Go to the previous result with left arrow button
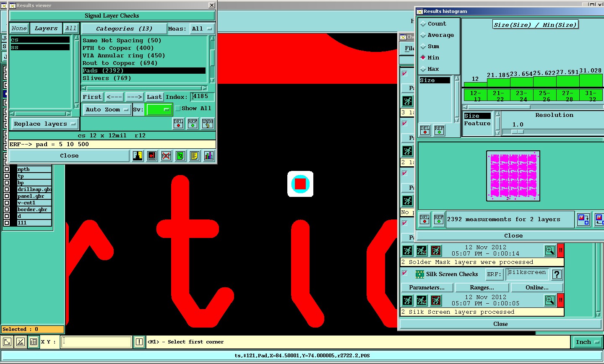The image size is (604, 364). (114, 97)
